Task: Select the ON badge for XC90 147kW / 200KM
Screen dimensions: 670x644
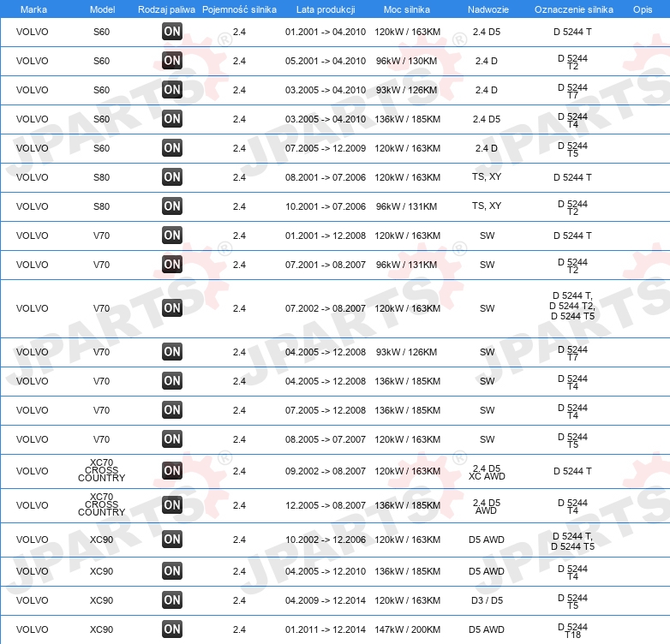Action: tap(172, 629)
